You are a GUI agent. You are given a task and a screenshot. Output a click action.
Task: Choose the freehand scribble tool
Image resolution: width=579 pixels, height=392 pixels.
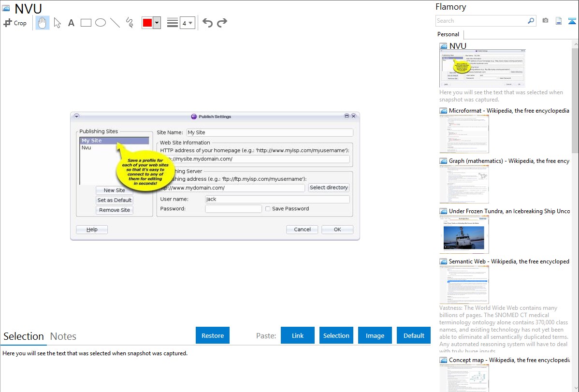coord(130,23)
